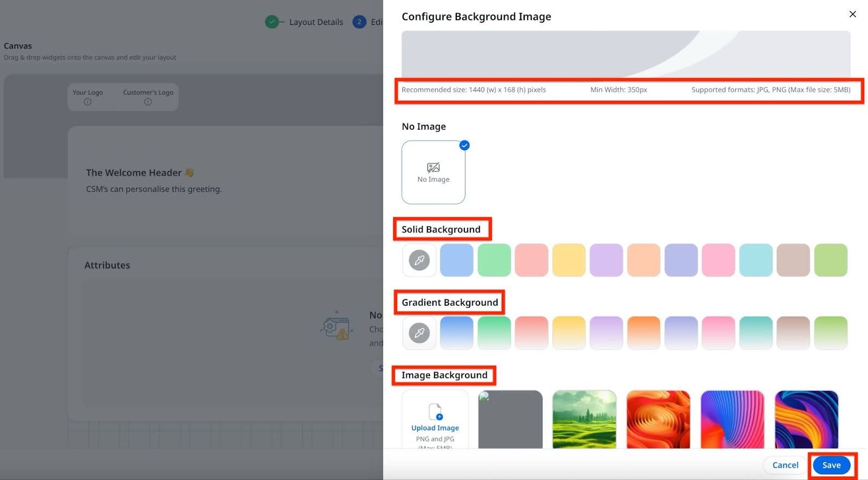
Task: Select the orange swirl abstract image thumbnail
Action: pos(658,419)
